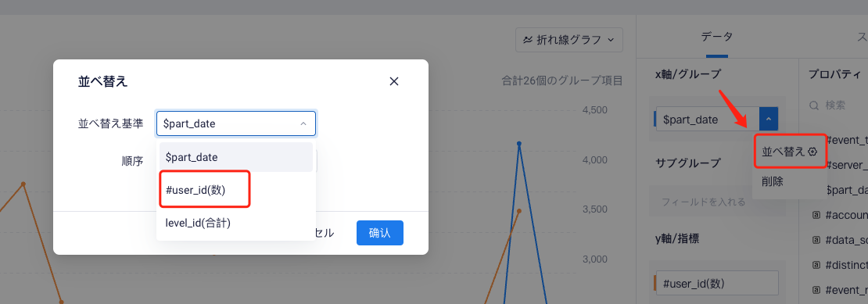Click the type icon beside #data_so property

pos(816,240)
